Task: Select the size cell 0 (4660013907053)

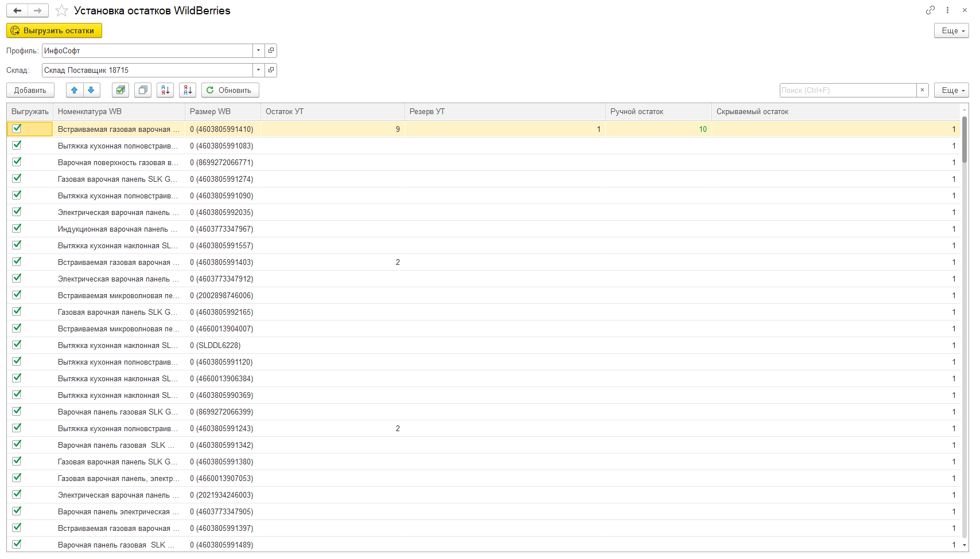Action: tap(223, 478)
